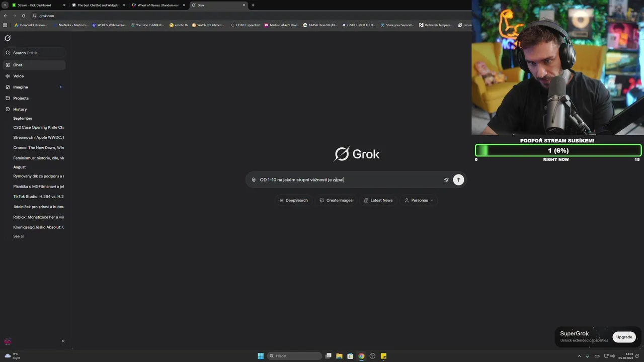Collapse the sidebar with the double-chevron icon
Viewport: 644px width, 362px height.
pos(63,341)
